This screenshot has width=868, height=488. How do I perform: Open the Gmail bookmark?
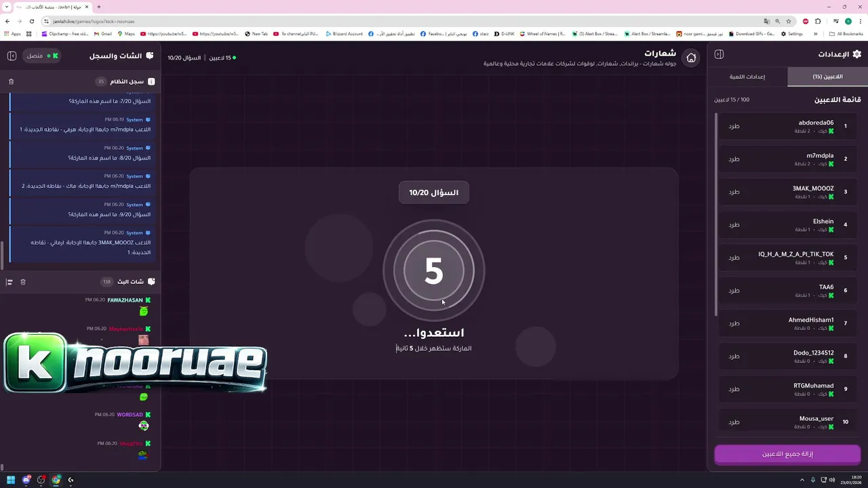[102, 33]
